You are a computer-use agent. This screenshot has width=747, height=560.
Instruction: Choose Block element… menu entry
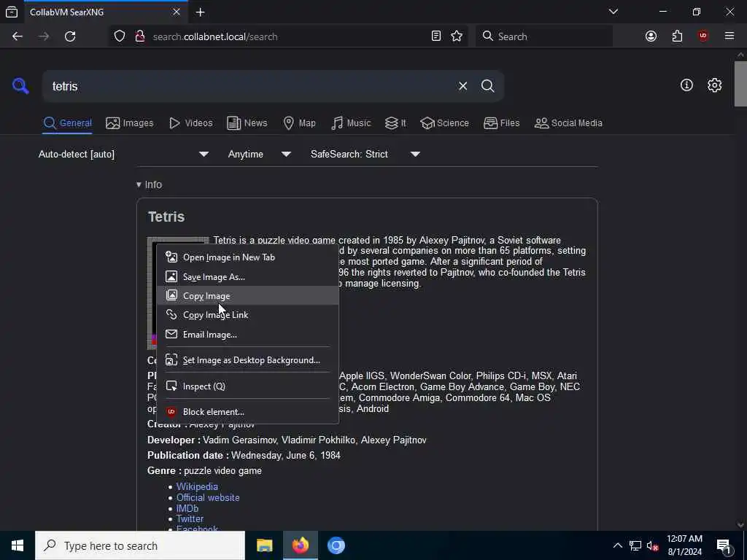click(247, 412)
